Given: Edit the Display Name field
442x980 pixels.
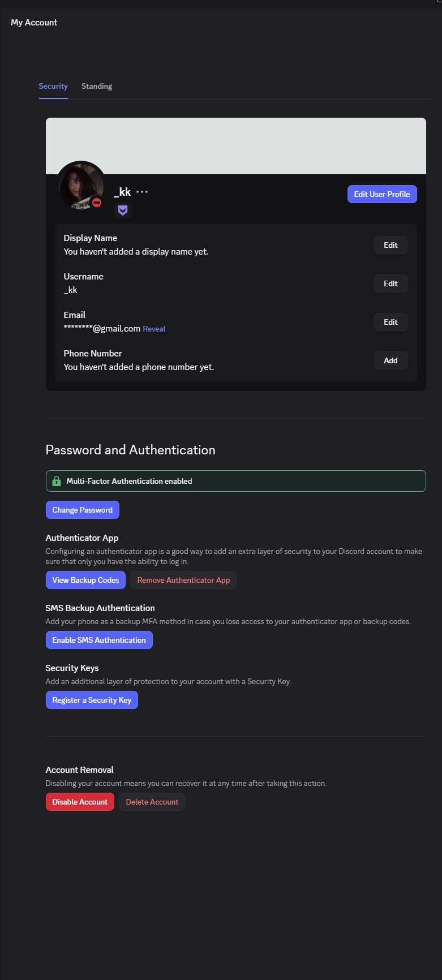Looking at the screenshot, I should click(x=390, y=245).
